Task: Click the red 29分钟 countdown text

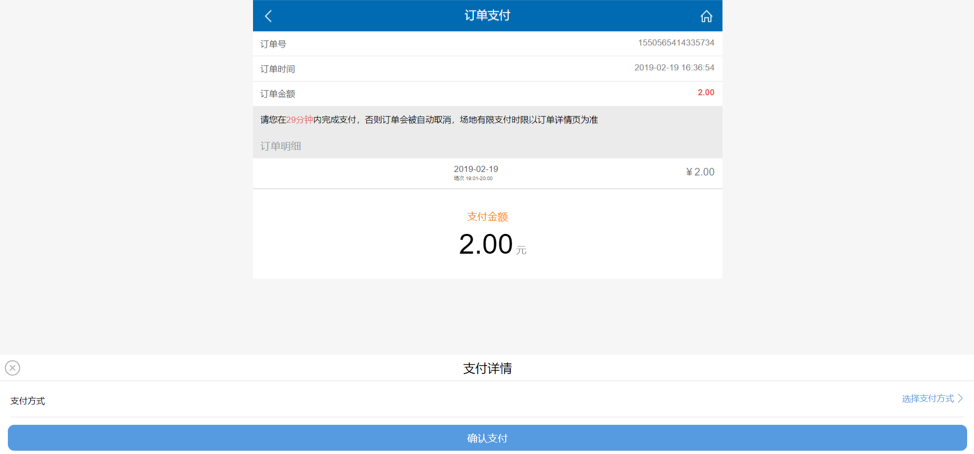Action: 299,120
